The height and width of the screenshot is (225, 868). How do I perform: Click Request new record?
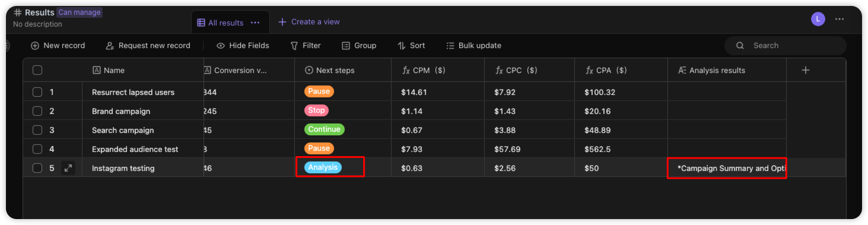[x=148, y=46]
